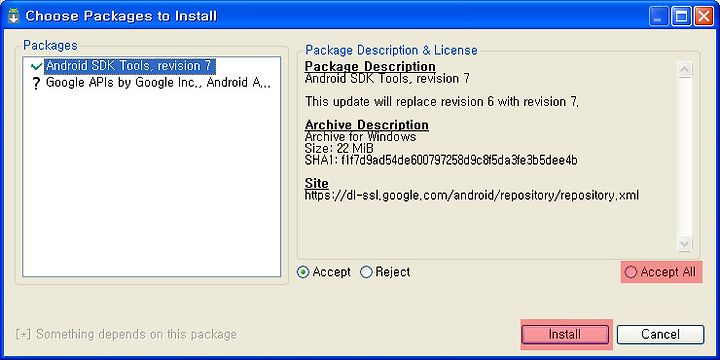Close the dialog with the red X
Screen dimensions: 720x360
click(x=703, y=17)
